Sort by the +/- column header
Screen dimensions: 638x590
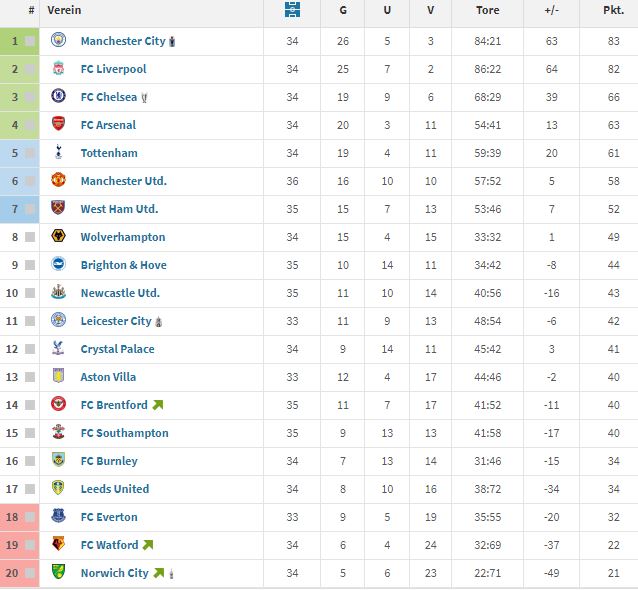click(551, 10)
